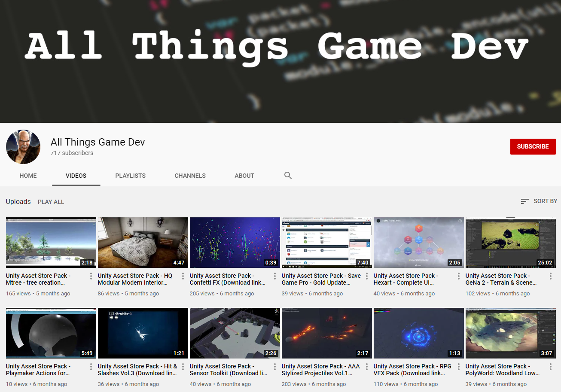Click the All Things Game Dev banner image
The width and height of the screenshot is (561, 392).
tap(280, 61)
